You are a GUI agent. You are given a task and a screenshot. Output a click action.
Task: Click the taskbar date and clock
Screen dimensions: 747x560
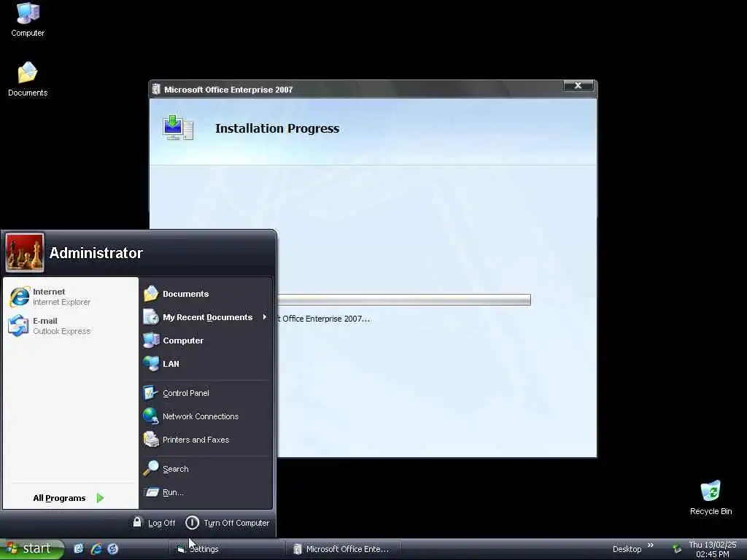point(713,549)
